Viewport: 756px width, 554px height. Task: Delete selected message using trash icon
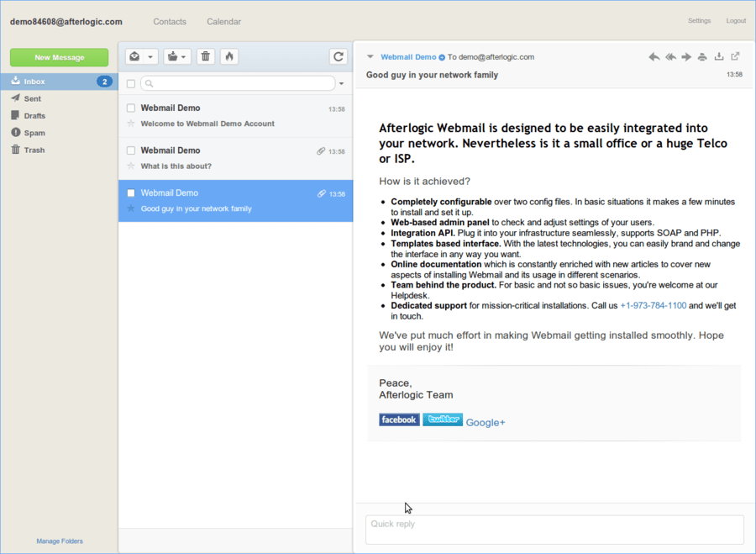coord(204,56)
